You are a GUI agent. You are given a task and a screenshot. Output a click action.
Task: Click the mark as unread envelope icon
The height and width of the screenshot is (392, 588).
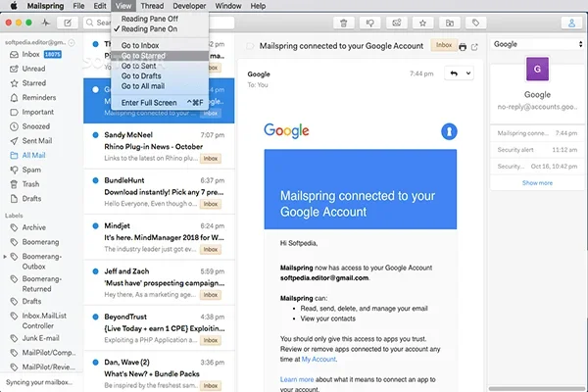pyautogui.click(x=397, y=23)
